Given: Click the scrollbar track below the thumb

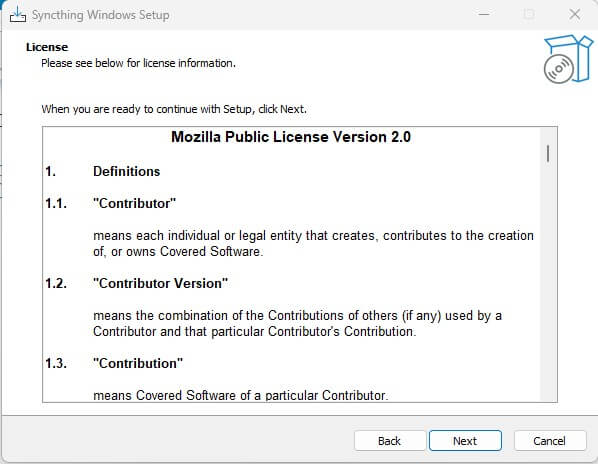Looking at the screenshot, I should pos(548,282).
